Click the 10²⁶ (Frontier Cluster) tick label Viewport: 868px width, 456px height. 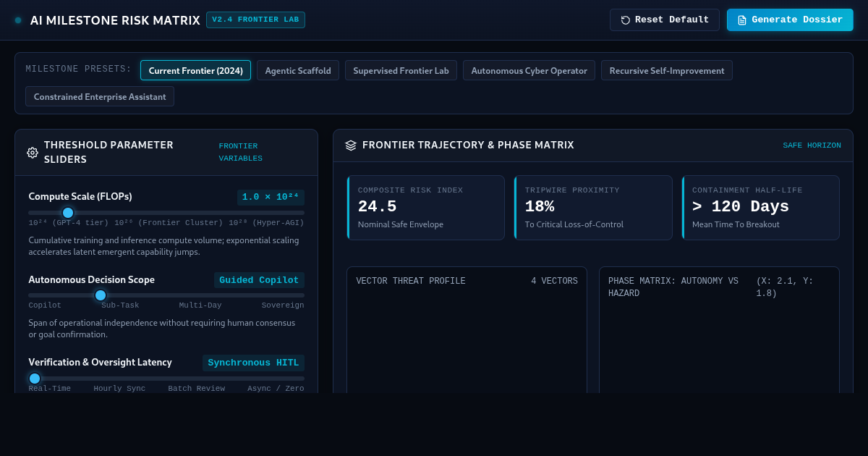click(x=169, y=223)
